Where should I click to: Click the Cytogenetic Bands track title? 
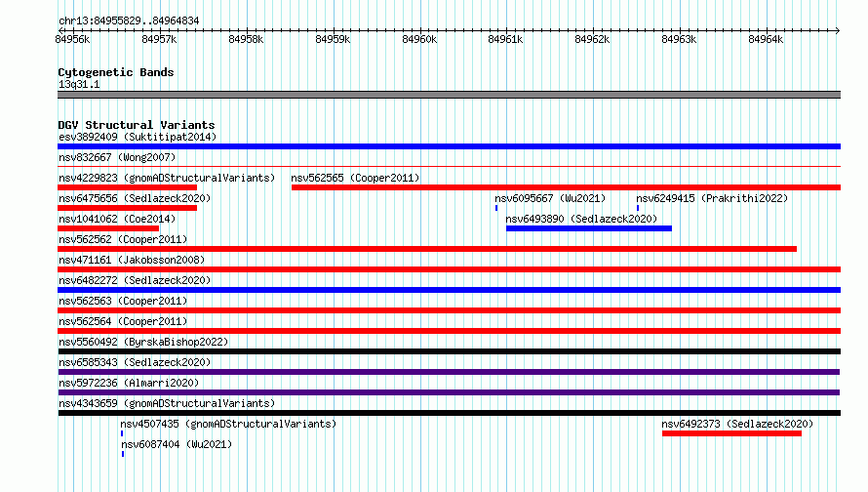[116, 72]
